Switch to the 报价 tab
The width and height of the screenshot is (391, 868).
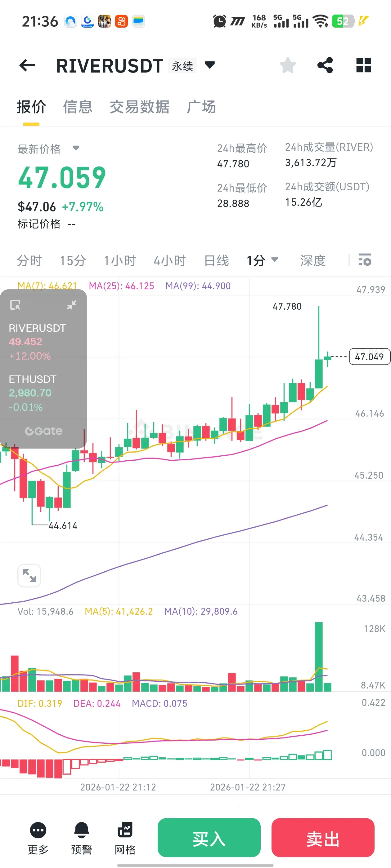pyautogui.click(x=31, y=107)
